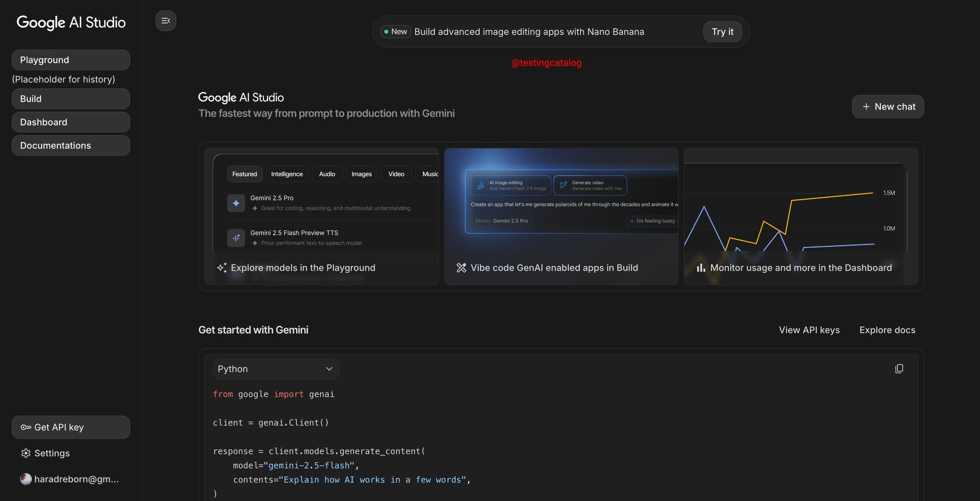Open View API keys
The height and width of the screenshot is (501, 980).
[809, 329]
